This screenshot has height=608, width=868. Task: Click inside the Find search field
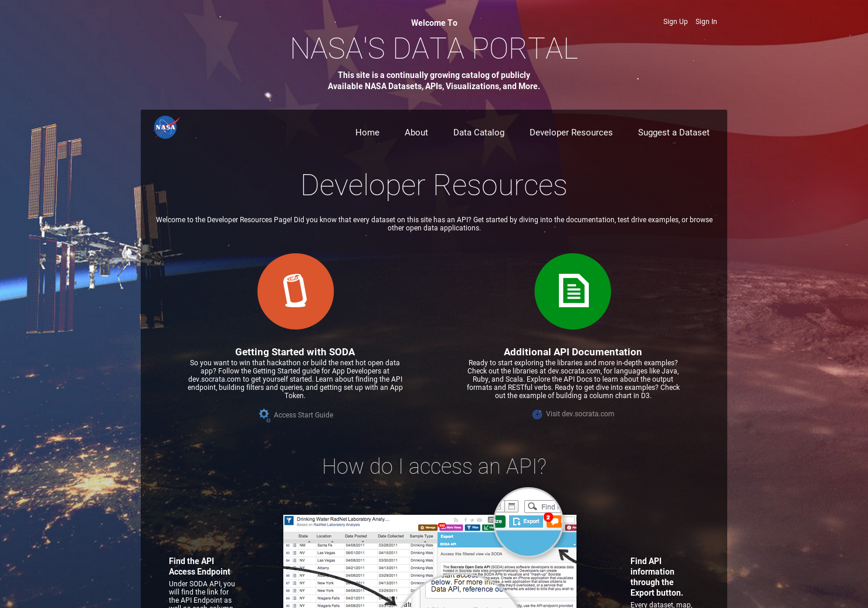pyautogui.click(x=550, y=507)
